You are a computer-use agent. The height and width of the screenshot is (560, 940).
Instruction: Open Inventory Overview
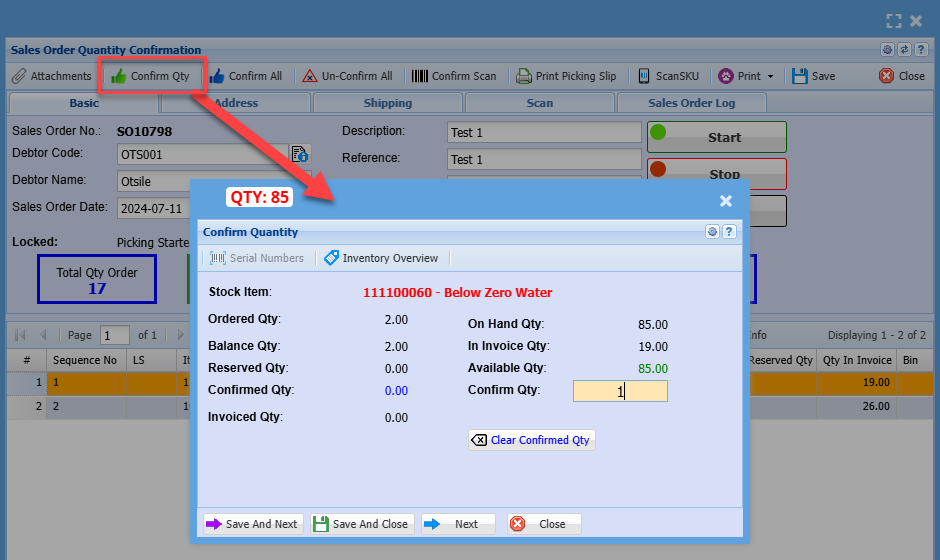(381, 258)
